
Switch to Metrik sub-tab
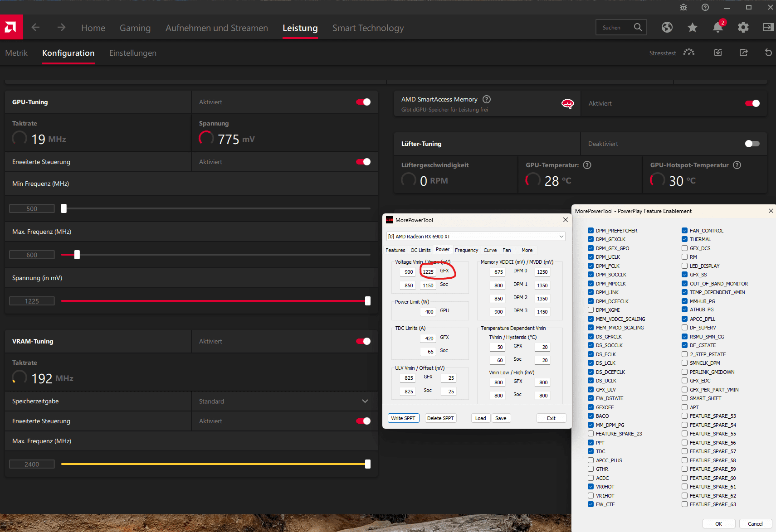pyautogui.click(x=16, y=53)
